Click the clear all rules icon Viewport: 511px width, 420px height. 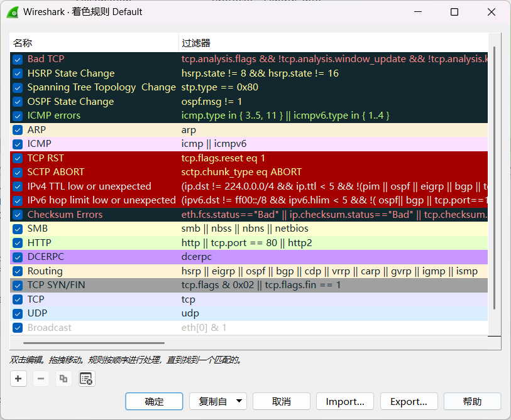(x=87, y=379)
